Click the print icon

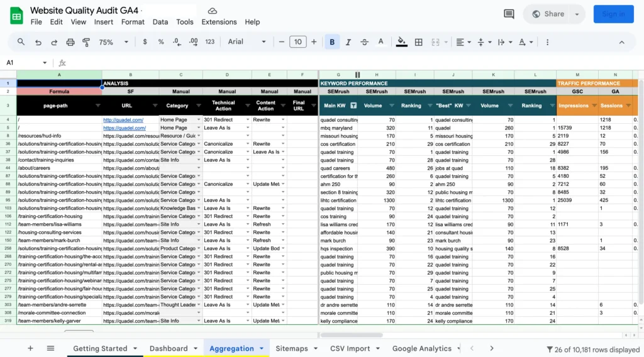click(70, 42)
